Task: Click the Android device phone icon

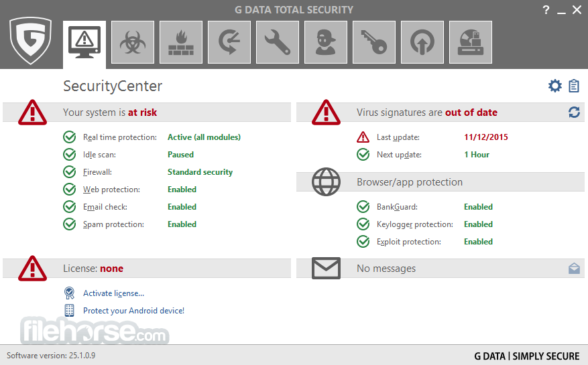Action: (x=69, y=310)
